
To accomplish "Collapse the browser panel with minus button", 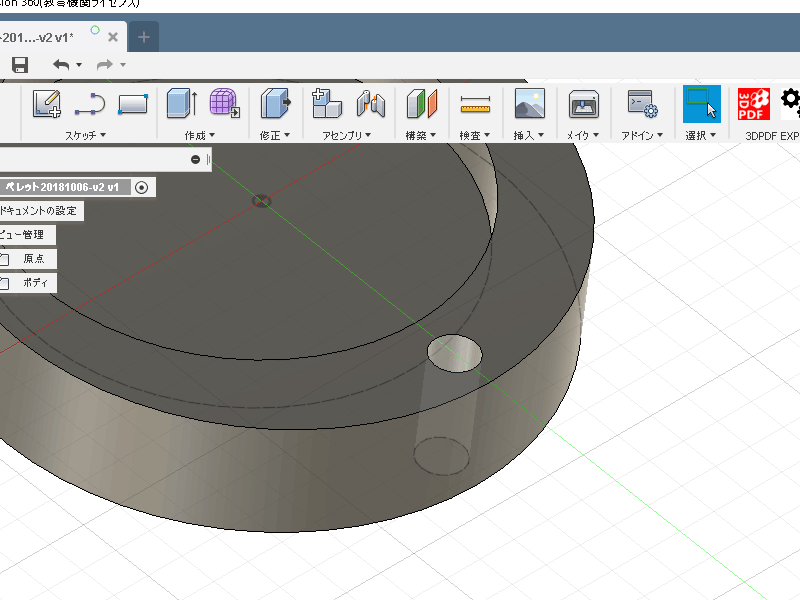I will point(195,160).
